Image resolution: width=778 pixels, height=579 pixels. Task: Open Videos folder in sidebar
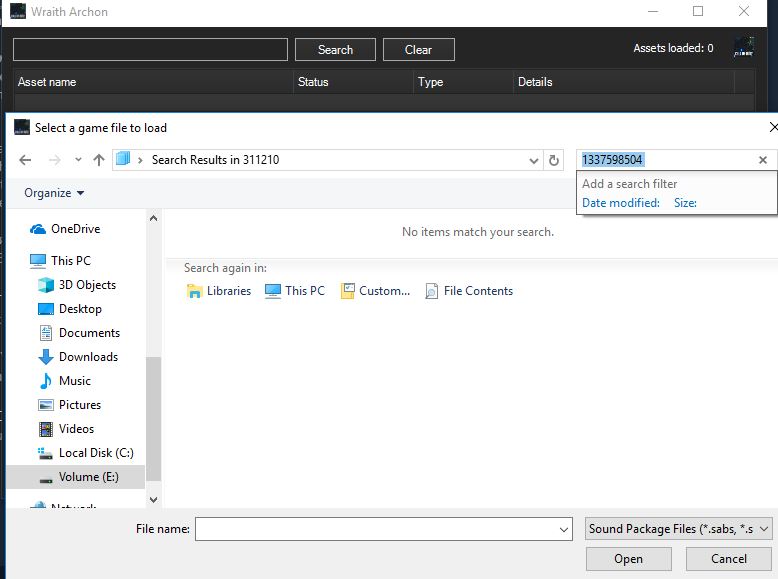pos(66,429)
